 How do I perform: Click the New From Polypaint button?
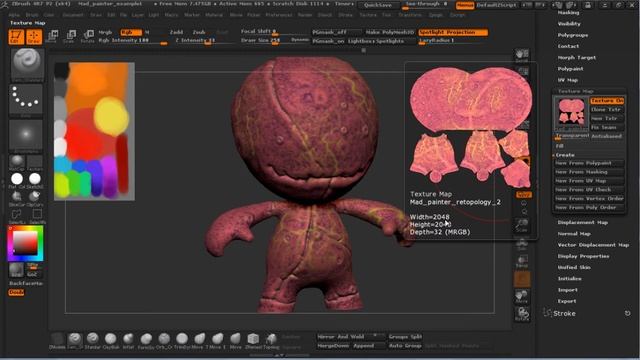[x=589, y=163]
